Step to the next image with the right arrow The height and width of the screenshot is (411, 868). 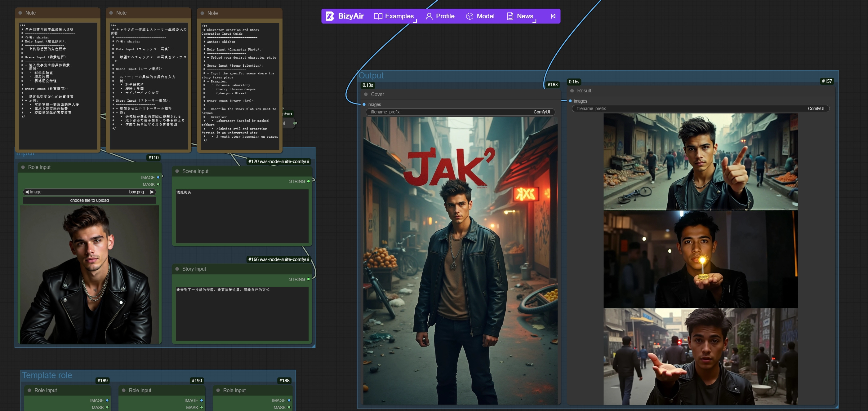click(x=152, y=192)
